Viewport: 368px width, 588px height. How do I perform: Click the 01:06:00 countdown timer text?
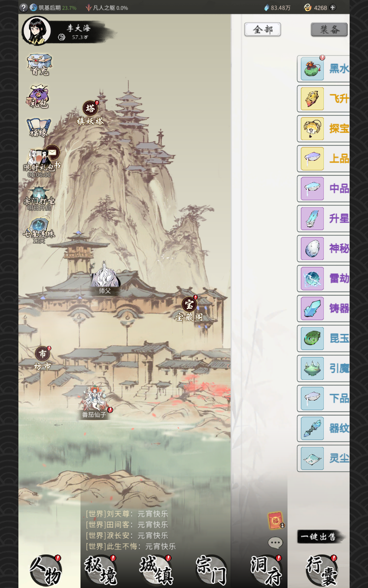click(39, 175)
